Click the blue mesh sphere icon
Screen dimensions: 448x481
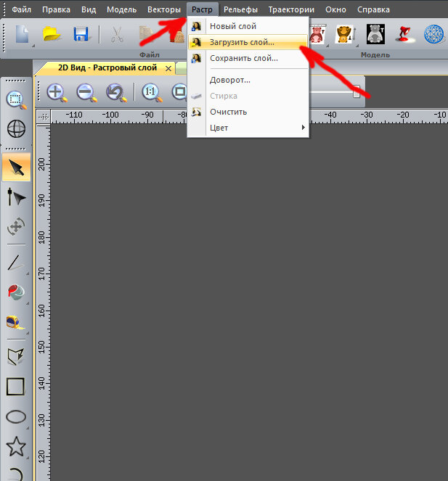pyautogui.click(x=434, y=34)
